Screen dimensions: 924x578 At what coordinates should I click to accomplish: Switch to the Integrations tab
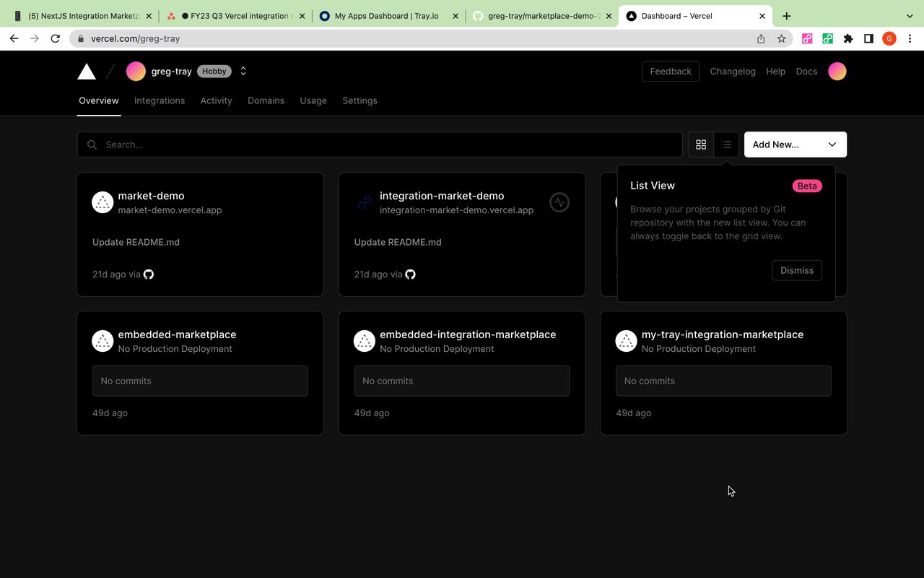(x=160, y=100)
